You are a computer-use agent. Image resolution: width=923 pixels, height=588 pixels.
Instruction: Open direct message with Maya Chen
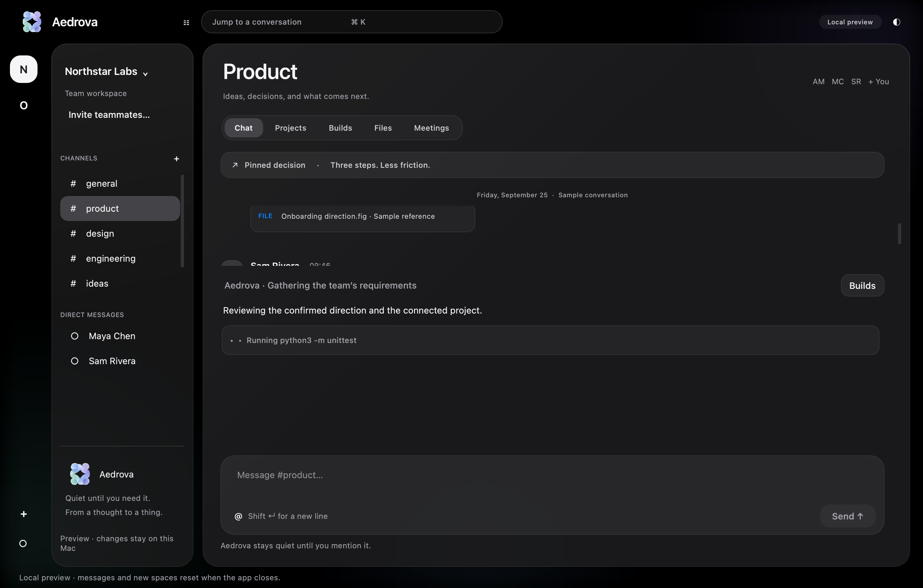tap(120, 336)
